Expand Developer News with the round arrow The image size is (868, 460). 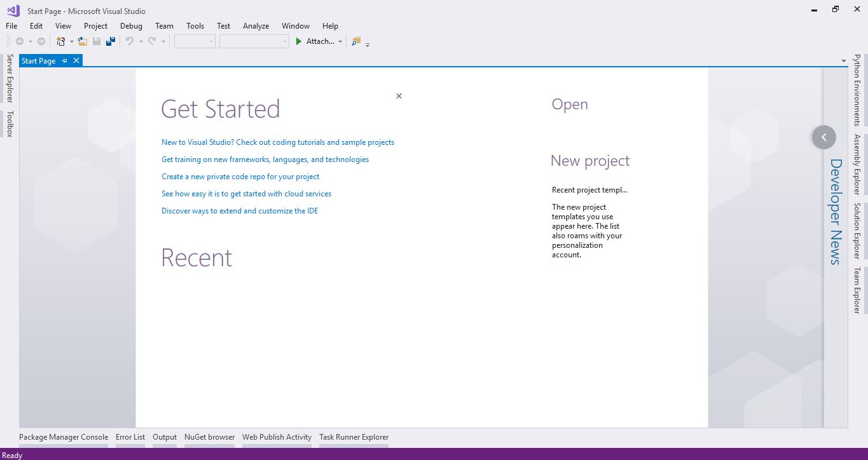[824, 137]
